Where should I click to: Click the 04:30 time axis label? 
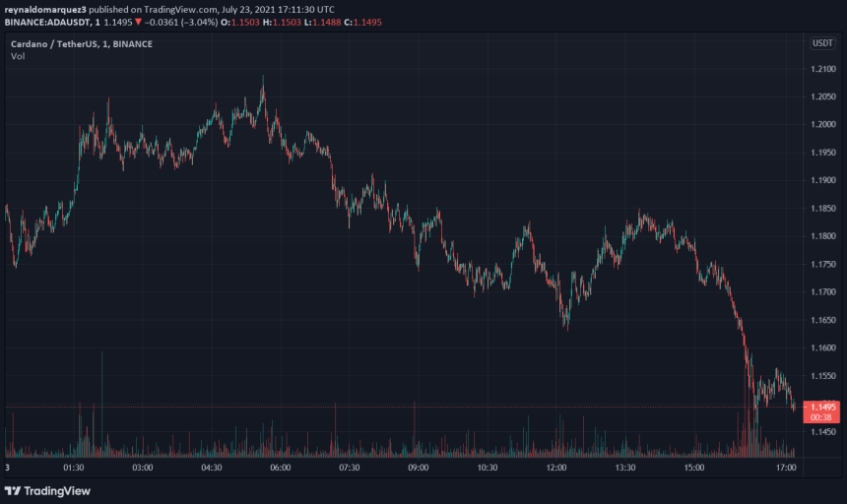pos(211,468)
